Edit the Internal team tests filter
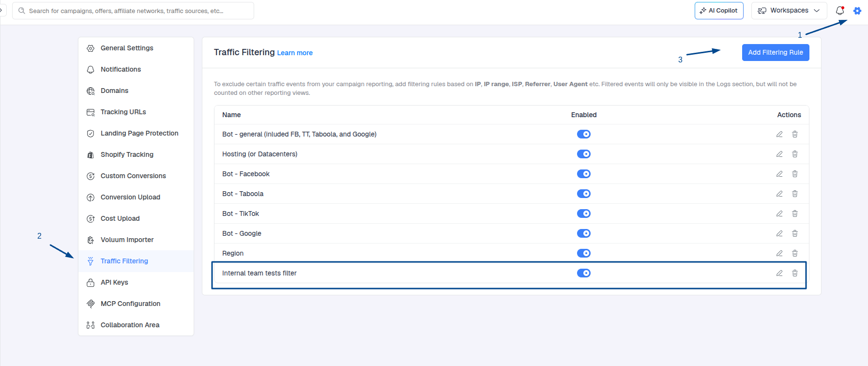This screenshot has height=366, width=868. click(x=779, y=273)
